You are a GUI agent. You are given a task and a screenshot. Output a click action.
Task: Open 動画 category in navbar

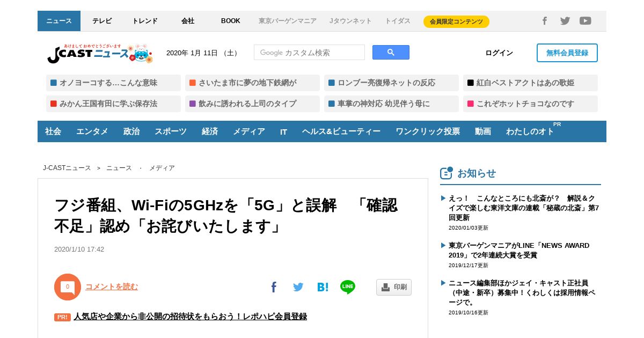click(483, 131)
